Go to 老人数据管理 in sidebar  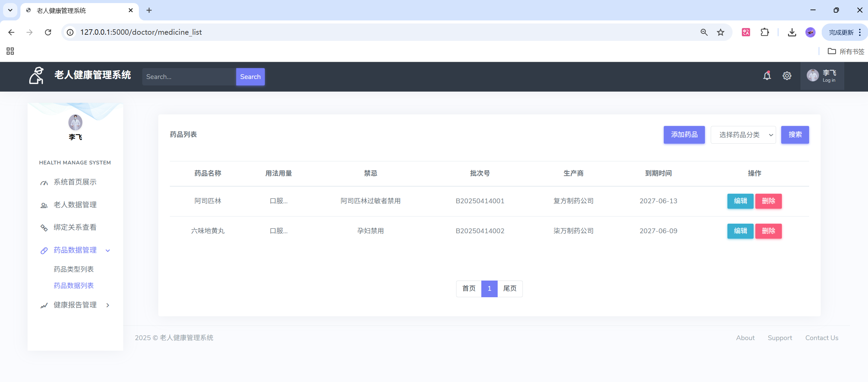[75, 205]
